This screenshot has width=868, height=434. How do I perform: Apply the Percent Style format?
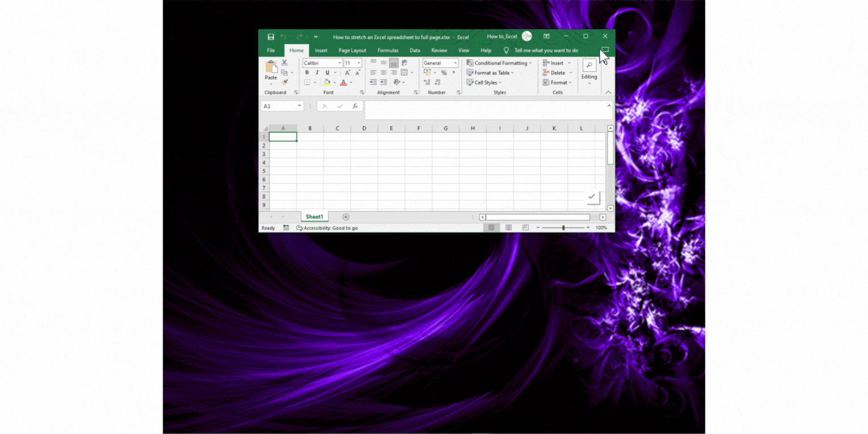coord(444,73)
